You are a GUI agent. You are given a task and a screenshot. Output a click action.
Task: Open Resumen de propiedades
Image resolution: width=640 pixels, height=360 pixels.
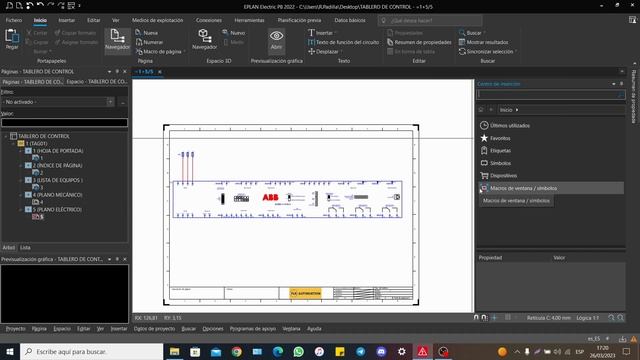coord(419,42)
